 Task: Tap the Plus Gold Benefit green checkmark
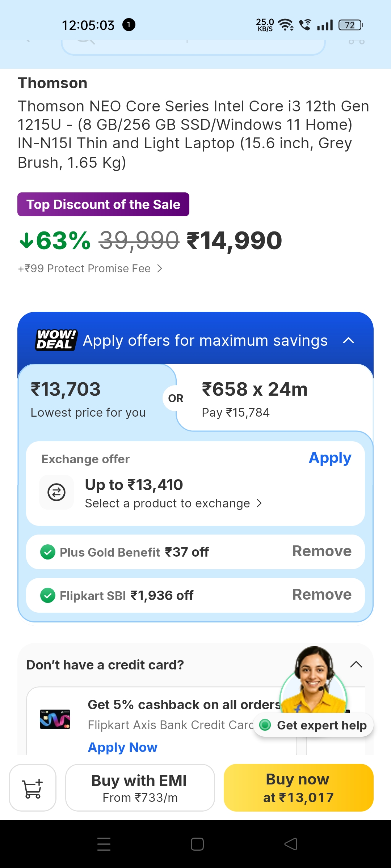point(48,552)
